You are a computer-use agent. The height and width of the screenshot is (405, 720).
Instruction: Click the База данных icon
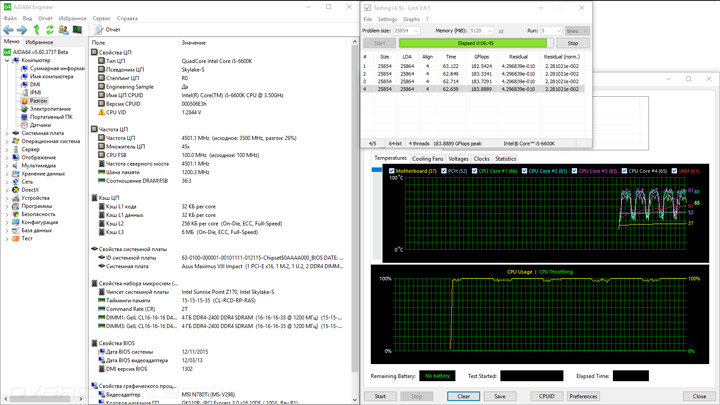coord(16,230)
